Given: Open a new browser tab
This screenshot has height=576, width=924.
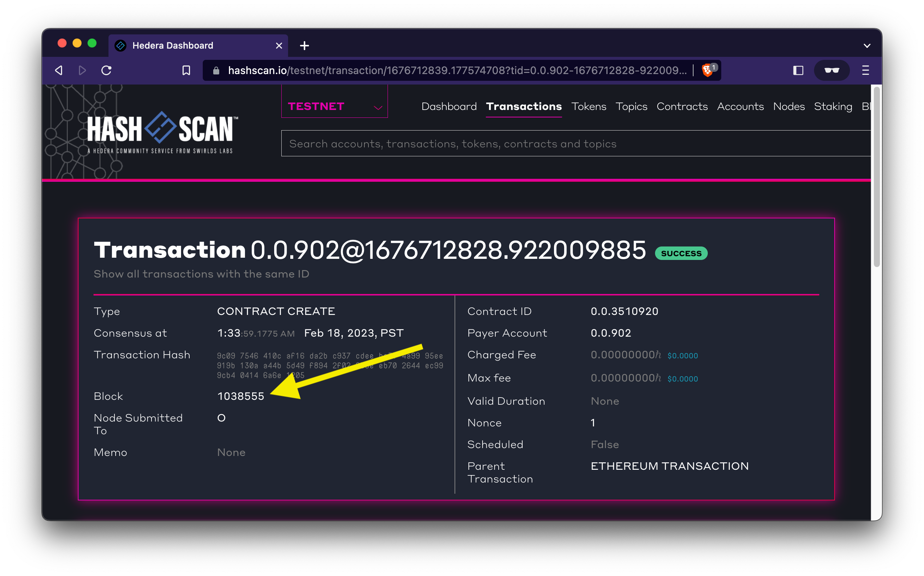Looking at the screenshot, I should [304, 46].
